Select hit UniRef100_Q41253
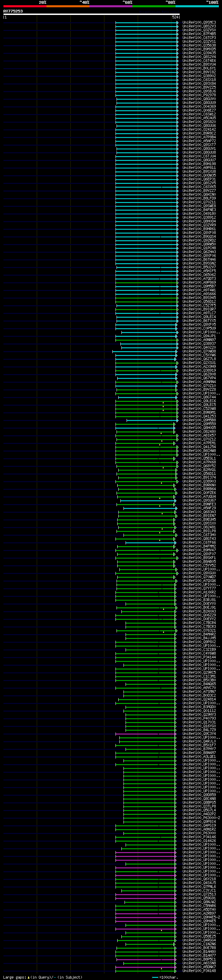Viewport: 222px width, 980px height. click(199, 416)
